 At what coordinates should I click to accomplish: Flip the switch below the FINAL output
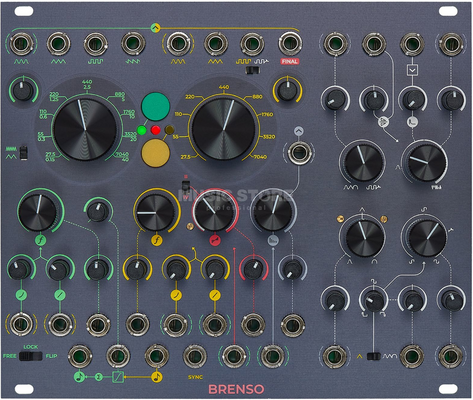click(252, 70)
